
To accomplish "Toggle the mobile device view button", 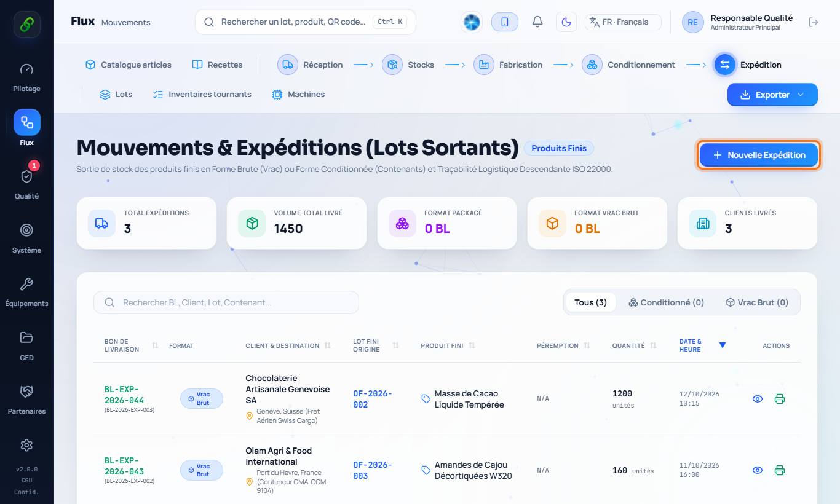I will point(505,22).
